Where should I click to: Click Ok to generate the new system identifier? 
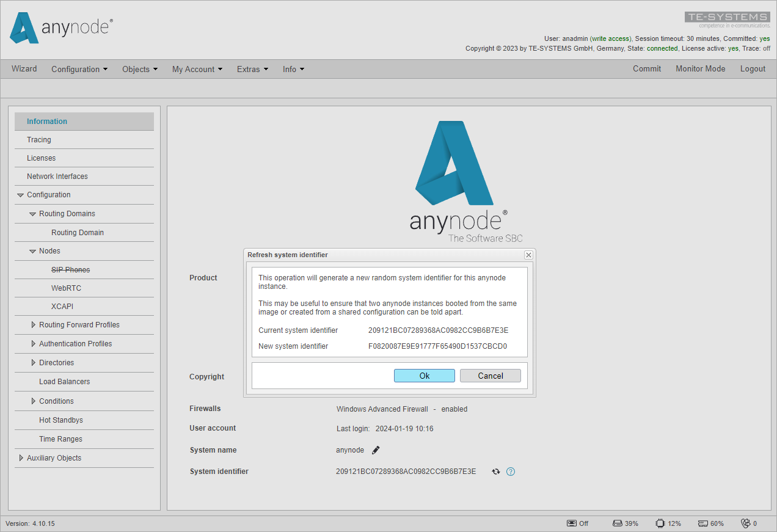pos(424,375)
